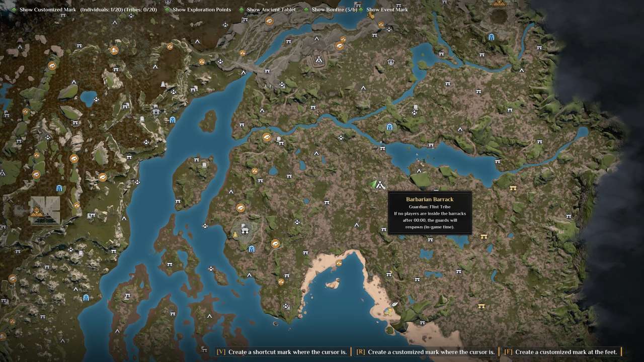Select the blue portal just below the settlement
Screen dimensions: 644x362
pyautogui.click(x=251, y=249)
